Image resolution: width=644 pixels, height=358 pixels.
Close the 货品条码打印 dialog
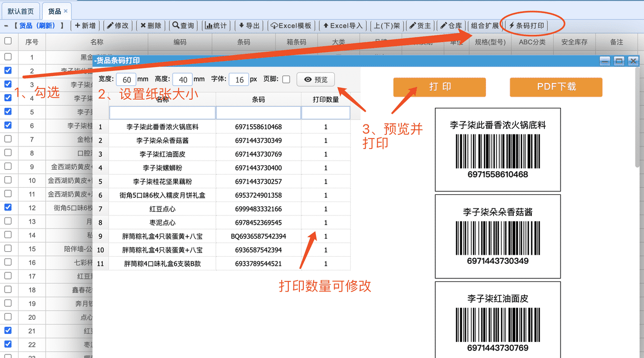click(x=633, y=61)
